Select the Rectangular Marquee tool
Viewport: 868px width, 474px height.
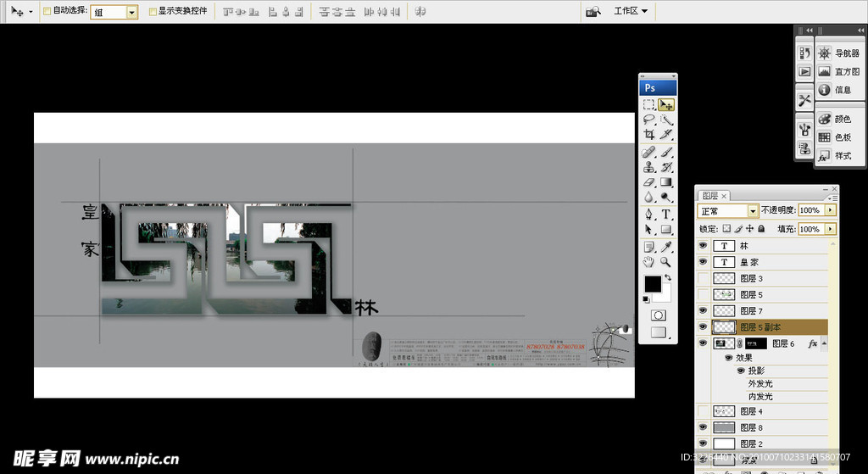pos(648,105)
